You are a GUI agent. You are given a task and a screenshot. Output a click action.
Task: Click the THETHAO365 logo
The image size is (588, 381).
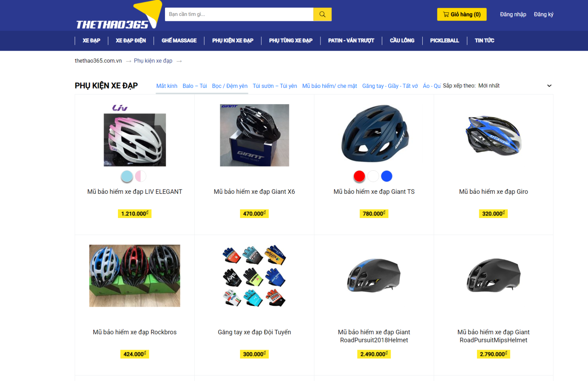118,15
